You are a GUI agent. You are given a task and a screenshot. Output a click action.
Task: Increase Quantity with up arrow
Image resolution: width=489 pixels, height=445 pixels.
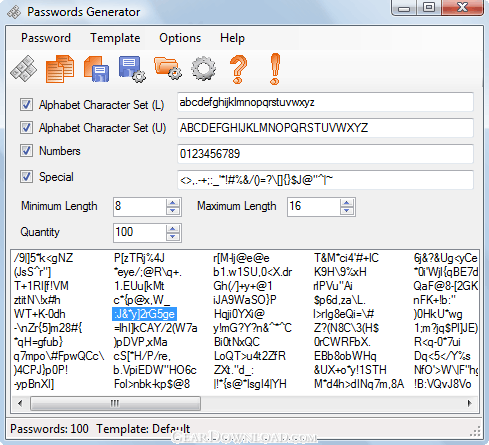[x=173, y=229]
